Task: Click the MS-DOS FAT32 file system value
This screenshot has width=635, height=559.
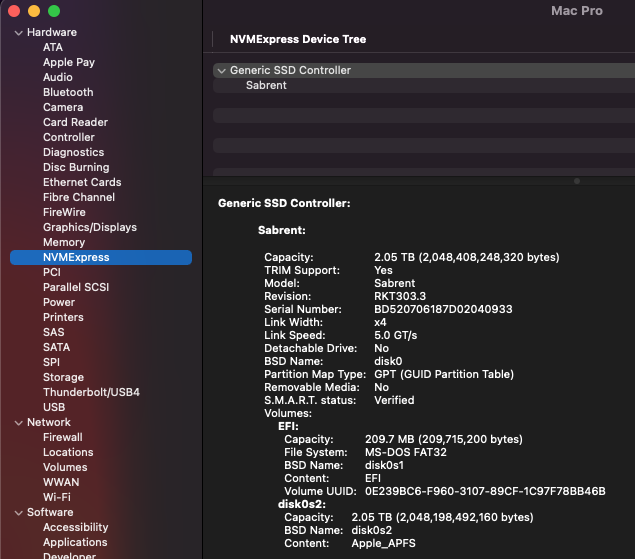Action: 406,452
